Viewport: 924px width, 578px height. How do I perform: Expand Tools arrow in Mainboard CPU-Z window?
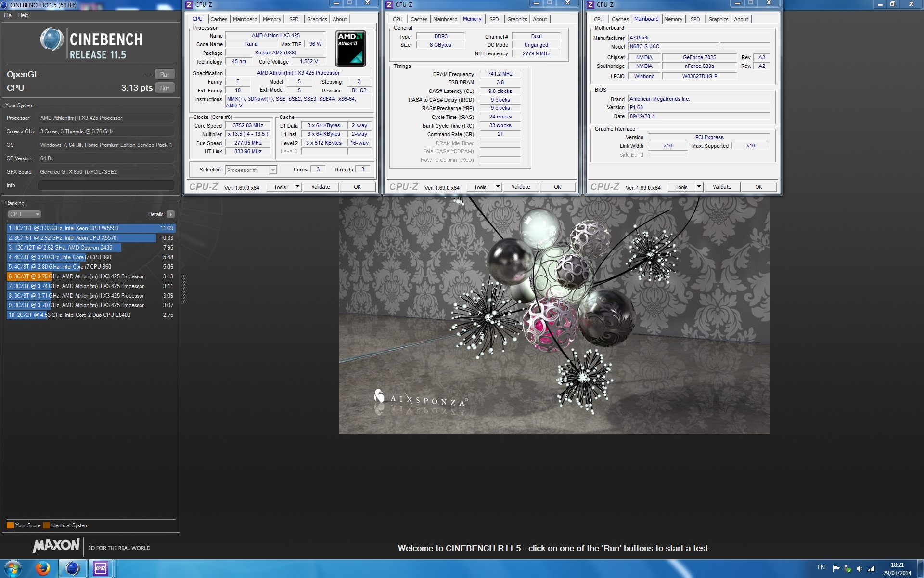pyautogui.click(x=699, y=187)
